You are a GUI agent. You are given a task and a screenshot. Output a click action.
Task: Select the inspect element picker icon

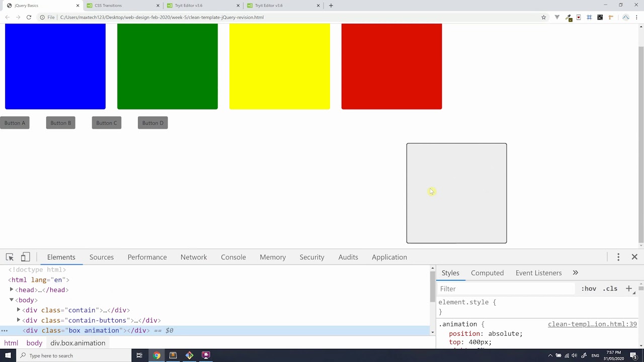coord(10,257)
